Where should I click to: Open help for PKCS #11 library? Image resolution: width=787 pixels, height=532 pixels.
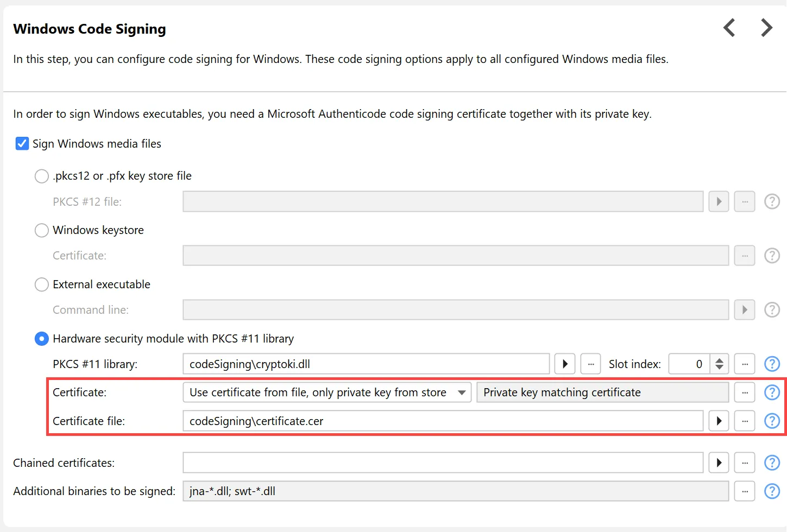click(772, 364)
